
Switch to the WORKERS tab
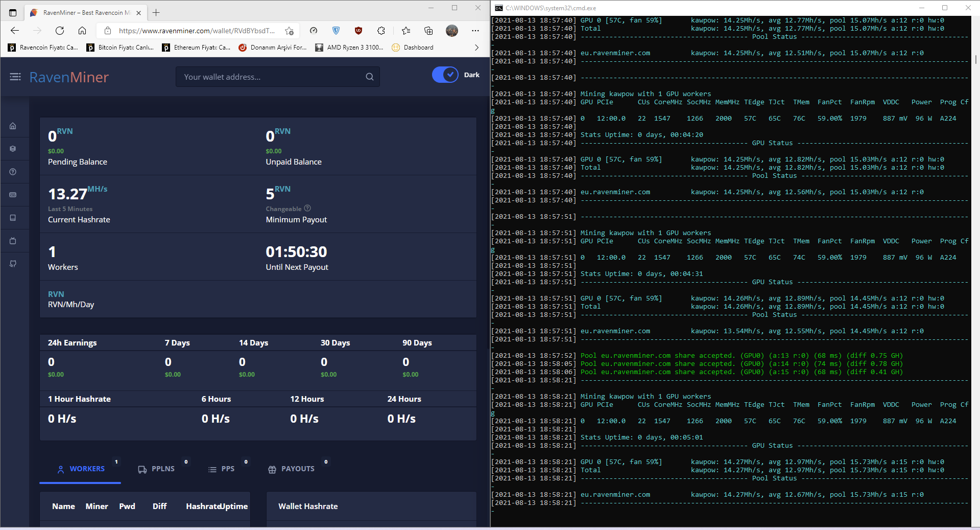tap(81, 469)
